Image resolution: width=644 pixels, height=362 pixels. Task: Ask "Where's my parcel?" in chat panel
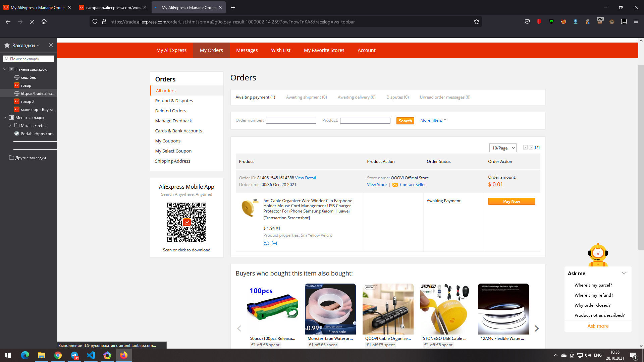pos(593,285)
